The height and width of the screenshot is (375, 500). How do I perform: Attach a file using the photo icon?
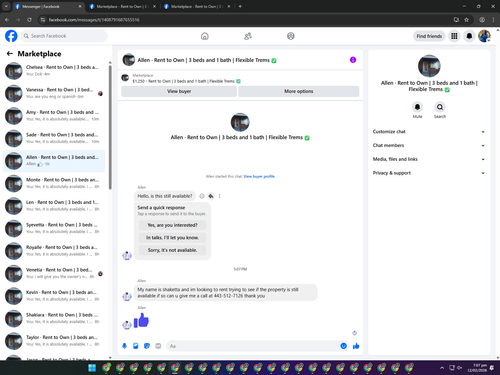[136, 346]
